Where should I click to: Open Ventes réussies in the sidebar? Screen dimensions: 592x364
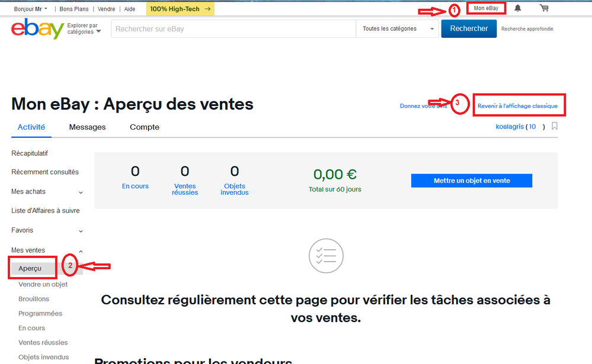43,343
